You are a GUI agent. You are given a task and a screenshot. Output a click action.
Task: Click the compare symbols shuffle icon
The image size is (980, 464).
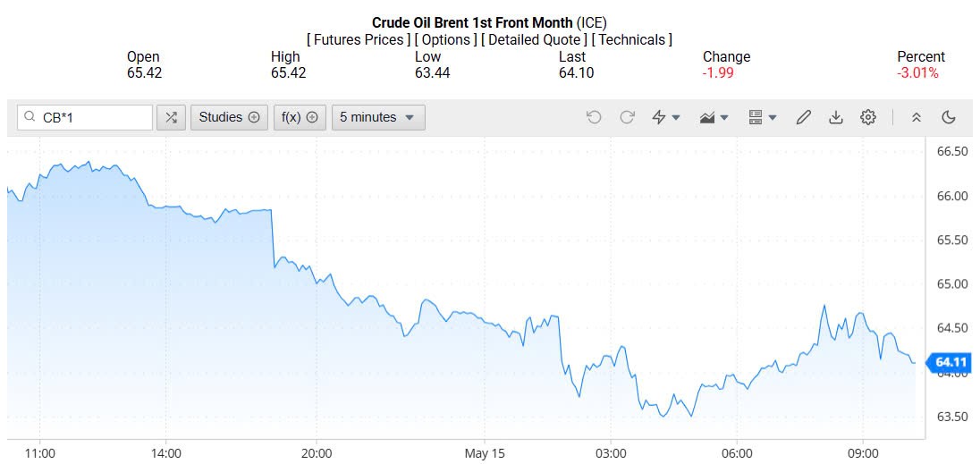pyautogui.click(x=172, y=117)
